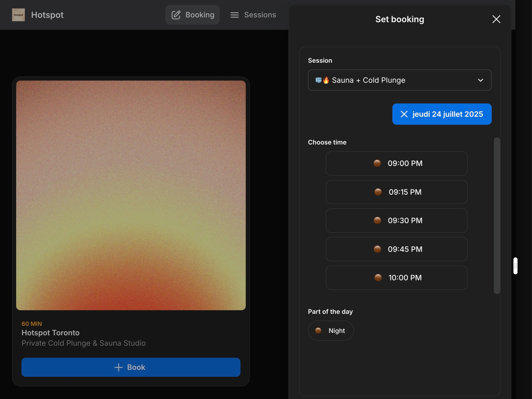Click the time list scrollbar
The width and height of the screenshot is (532, 399).
[497, 215]
